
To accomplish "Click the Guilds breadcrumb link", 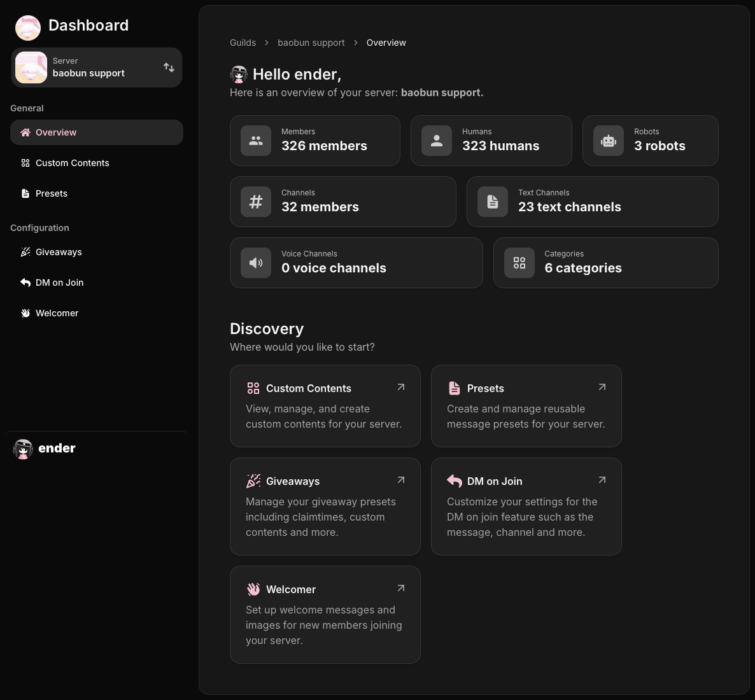I will point(243,43).
